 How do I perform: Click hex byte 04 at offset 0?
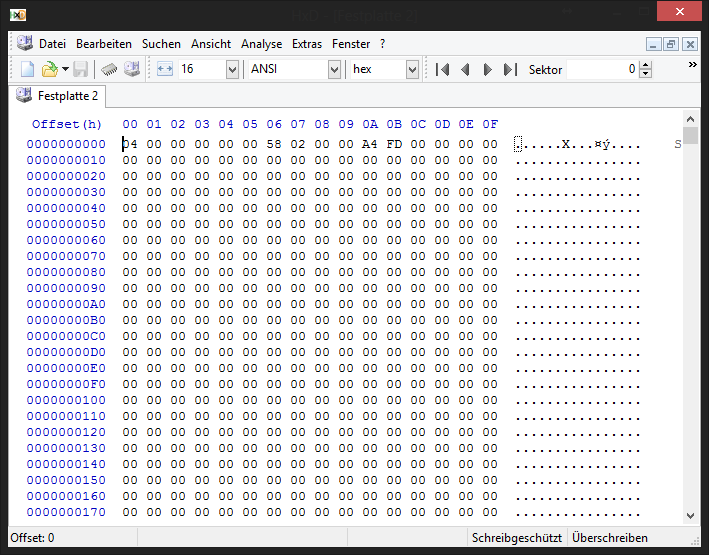[x=130, y=144]
